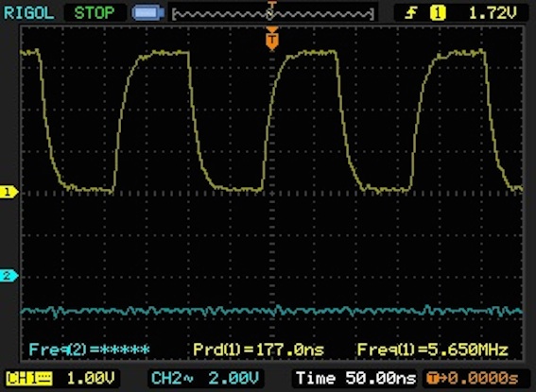Image resolution: width=536 pixels, height=392 pixels.
Task: Click the blue battery icon
Action: coord(148,13)
